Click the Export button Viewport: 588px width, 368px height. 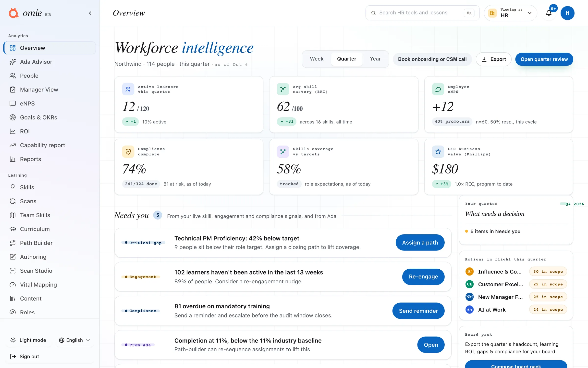(493, 59)
